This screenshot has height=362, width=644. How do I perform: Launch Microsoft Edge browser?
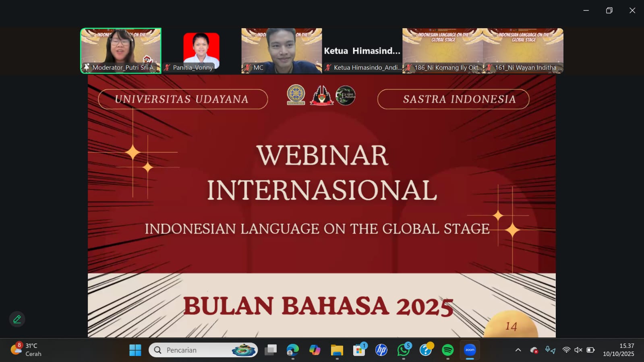[x=293, y=350]
